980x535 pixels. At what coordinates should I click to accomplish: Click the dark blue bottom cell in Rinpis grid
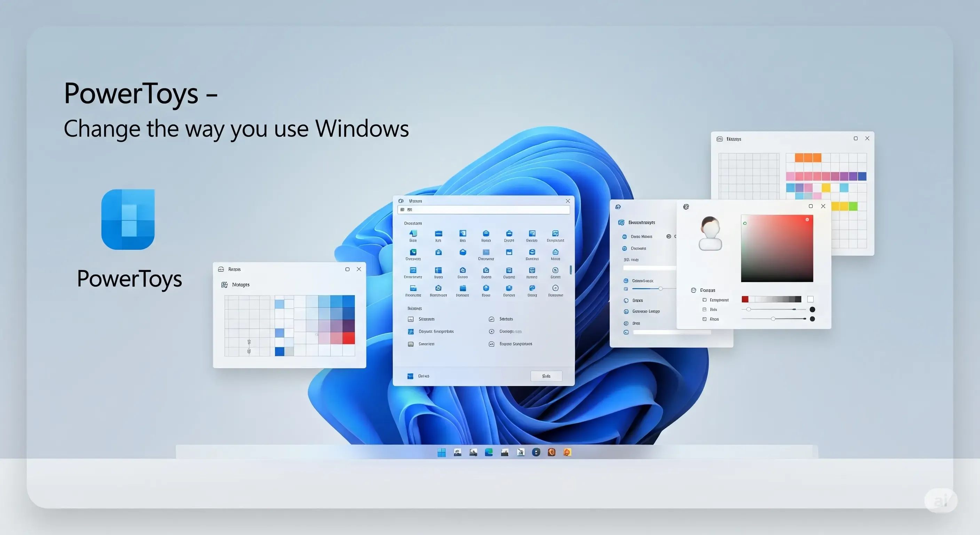(x=279, y=351)
